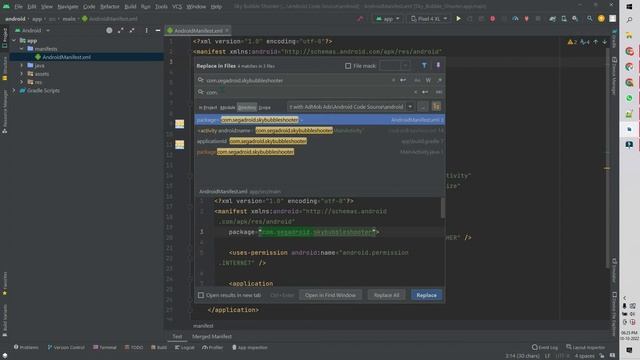
Task: Run the app with green play button
Action: (x=458, y=19)
